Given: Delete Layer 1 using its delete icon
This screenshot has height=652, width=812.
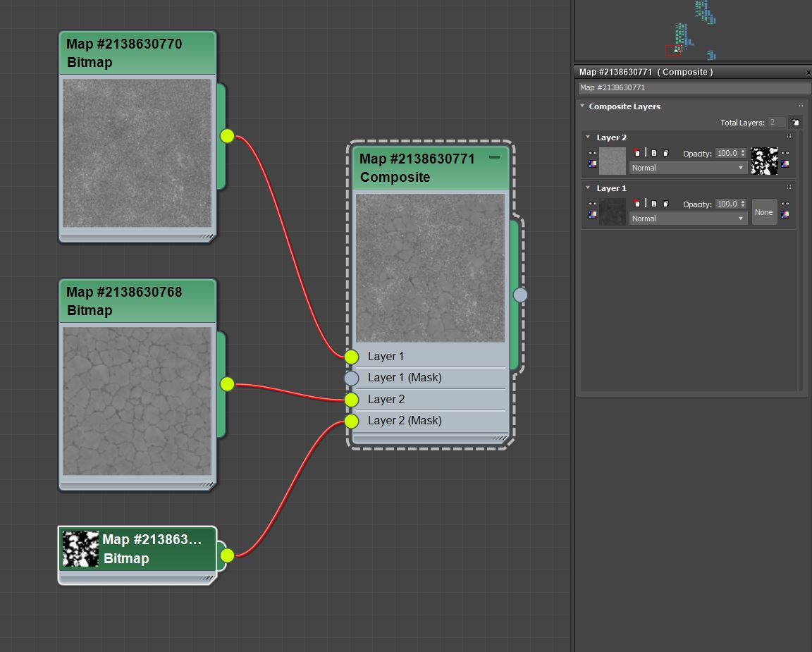Looking at the screenshot, I should pos(636,204).
